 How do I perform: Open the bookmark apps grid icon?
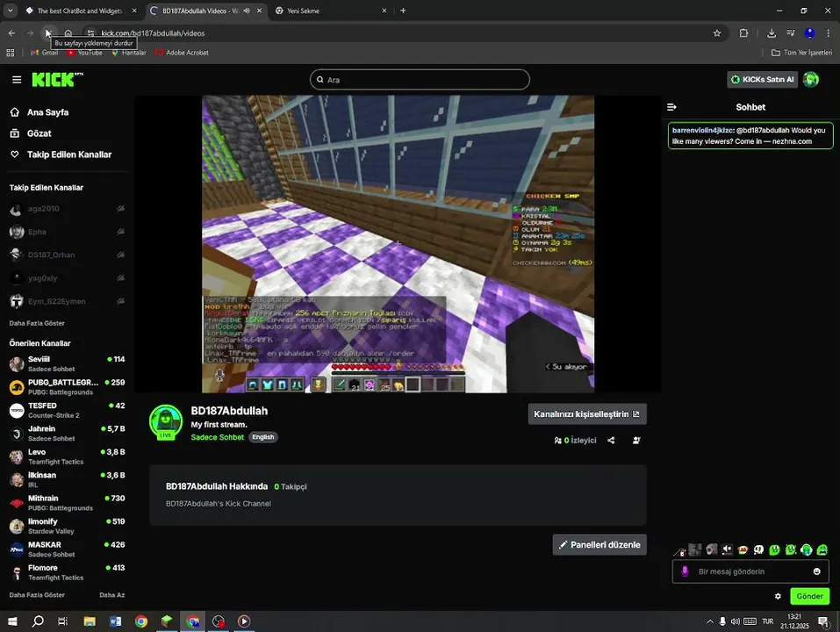point(11,53)
